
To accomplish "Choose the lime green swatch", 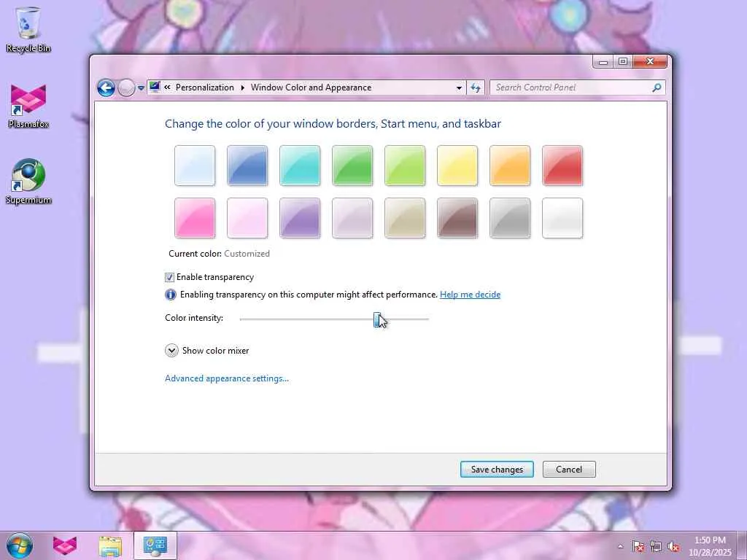I will click(x=404, y=166).
